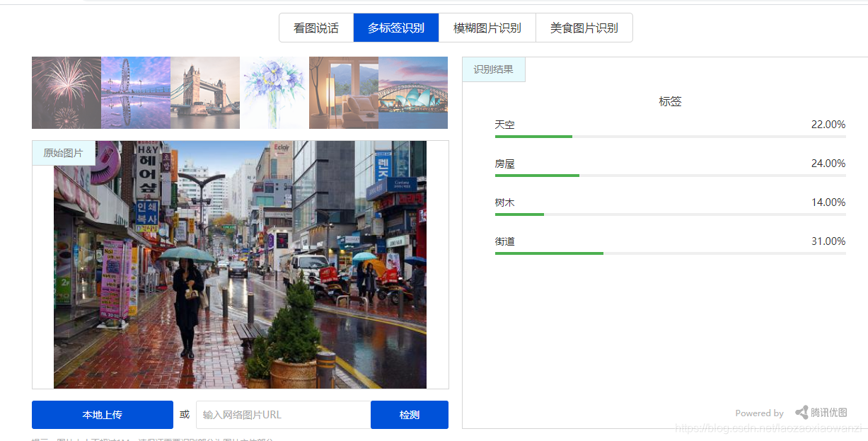Click the 识别结果 panel tab
Image resolution: width=868 pixels, height=441 pixels.
[494, 69]
